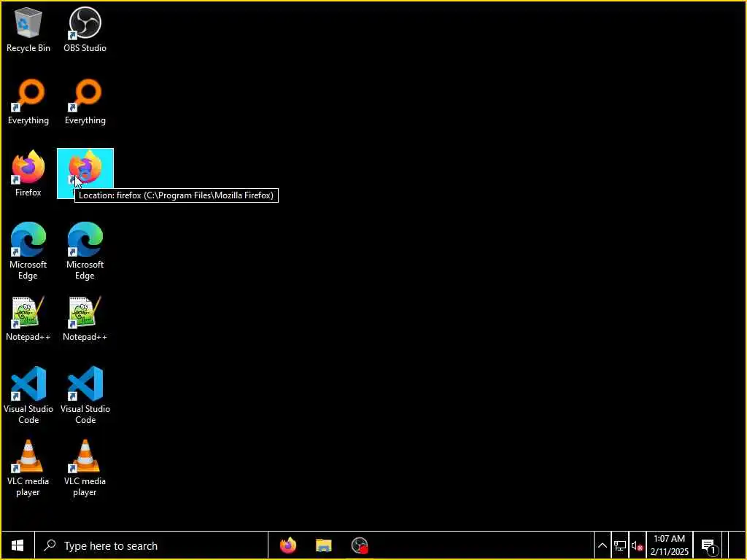Select Microsoft Edge shortcut in Recycle Bin column

pyautogui.click(x=28, y=251)
